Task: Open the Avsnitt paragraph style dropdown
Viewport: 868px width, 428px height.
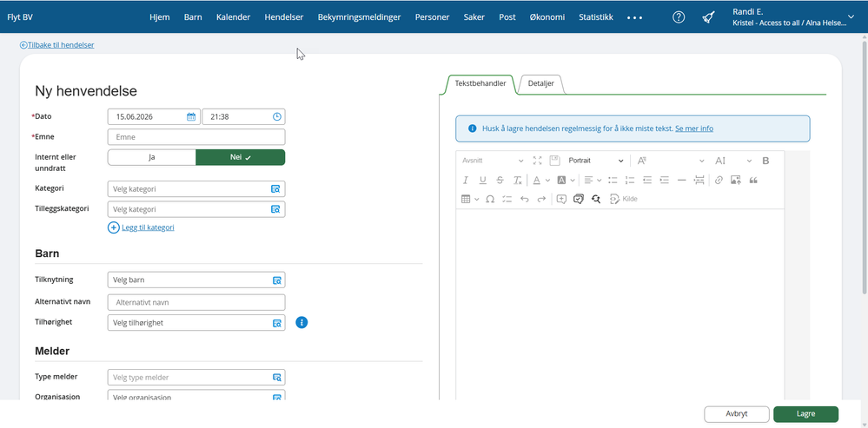Action: click(492, 161)
